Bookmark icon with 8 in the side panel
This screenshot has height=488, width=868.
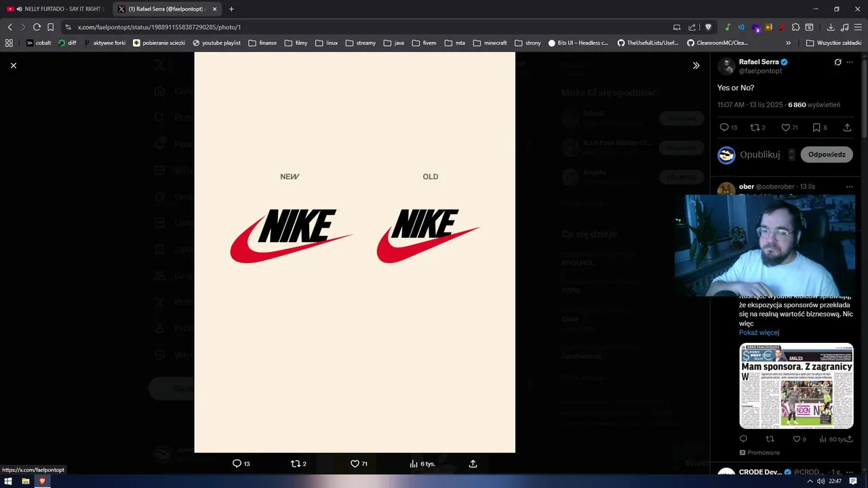[816, 127]
